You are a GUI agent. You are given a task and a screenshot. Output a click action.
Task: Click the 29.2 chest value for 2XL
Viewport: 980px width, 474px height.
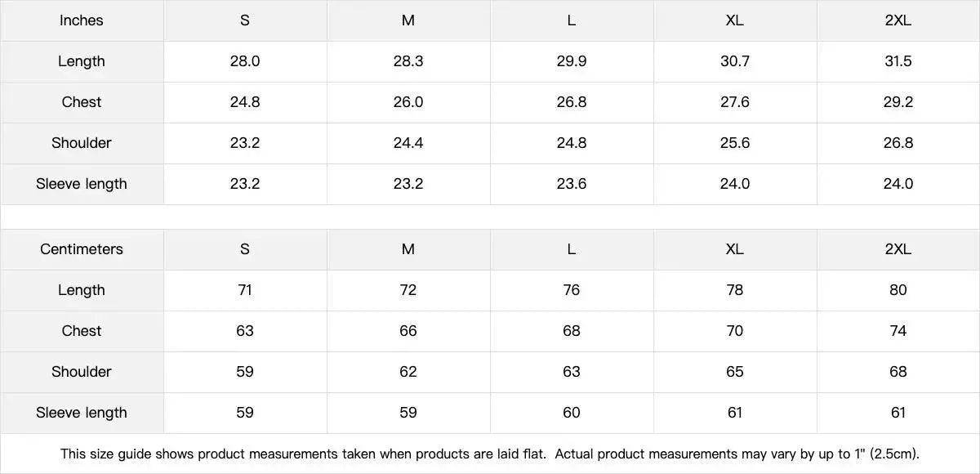[x=898, y=102]
